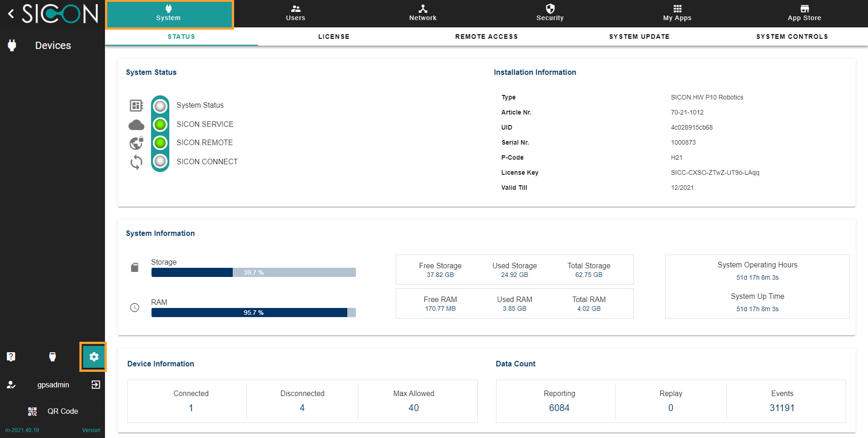Click the SICON.REMOTE globe lock icon
868x438 pixels.
[x=136, y=143]
